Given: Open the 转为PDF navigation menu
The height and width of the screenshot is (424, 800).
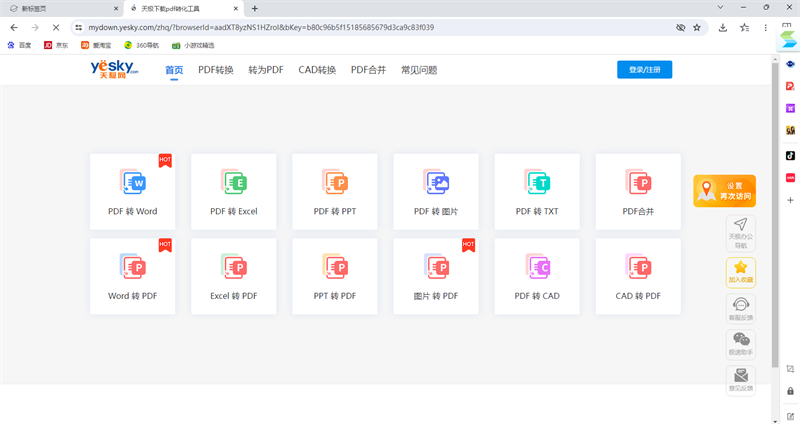Looking at the screenshot, I should (266, 70).
